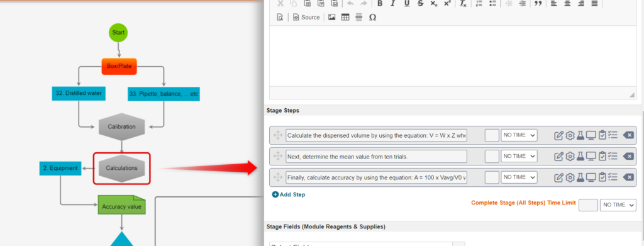
Task: Select the green Accuracy value node
Action: click(x=121, y=205)
